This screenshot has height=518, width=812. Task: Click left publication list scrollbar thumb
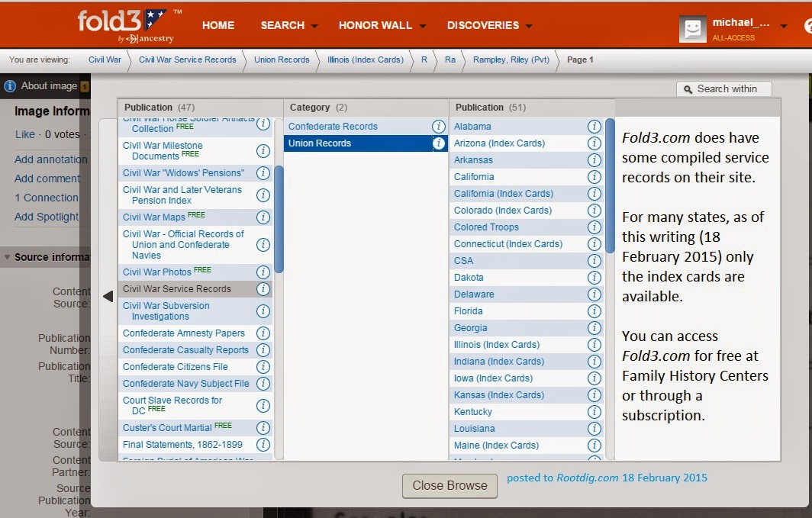tap(279, 219)
